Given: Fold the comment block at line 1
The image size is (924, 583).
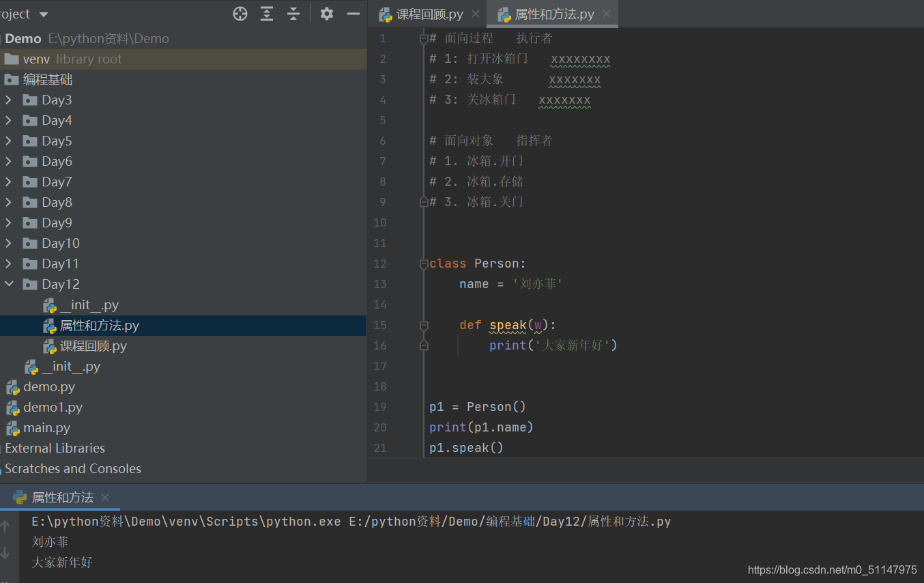Looking at the screenshot, I should [424, 39].
